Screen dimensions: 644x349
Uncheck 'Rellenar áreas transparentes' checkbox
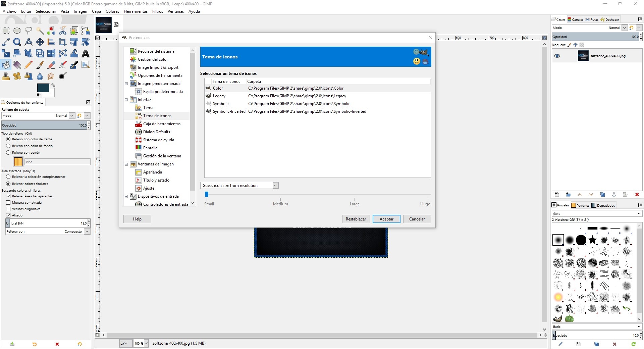pyautogui.click(x=8, y=196)
